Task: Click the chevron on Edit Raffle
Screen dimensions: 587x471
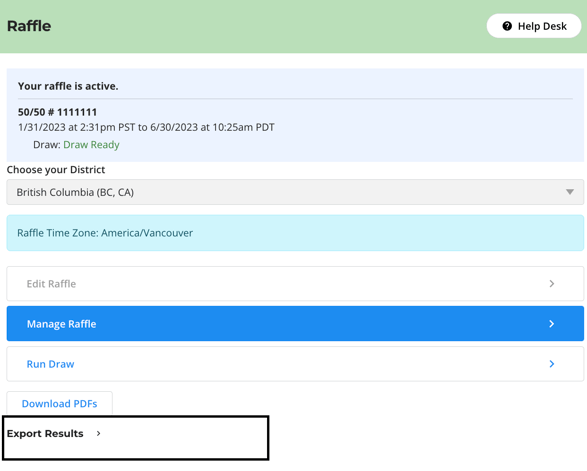Action: (551, 283)
